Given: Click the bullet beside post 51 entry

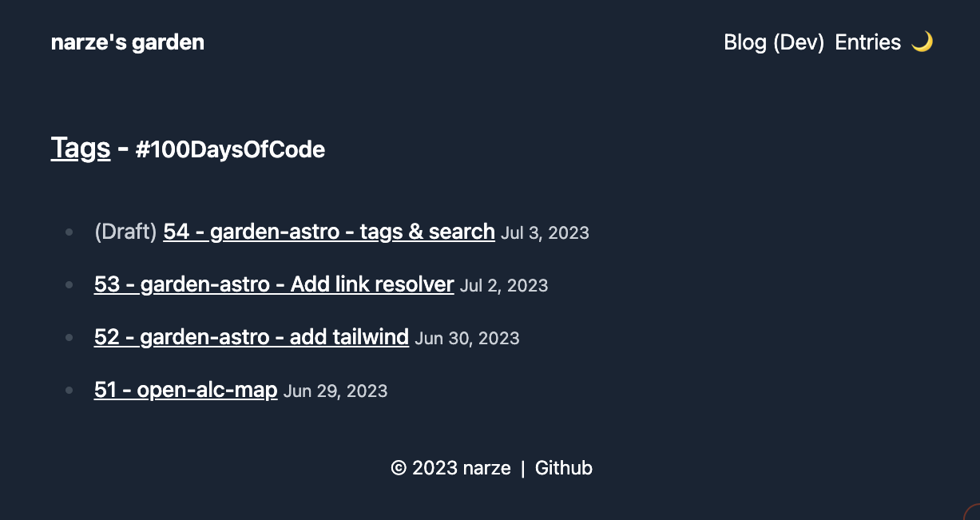Looking at the screenshot, I should [69, 391].
